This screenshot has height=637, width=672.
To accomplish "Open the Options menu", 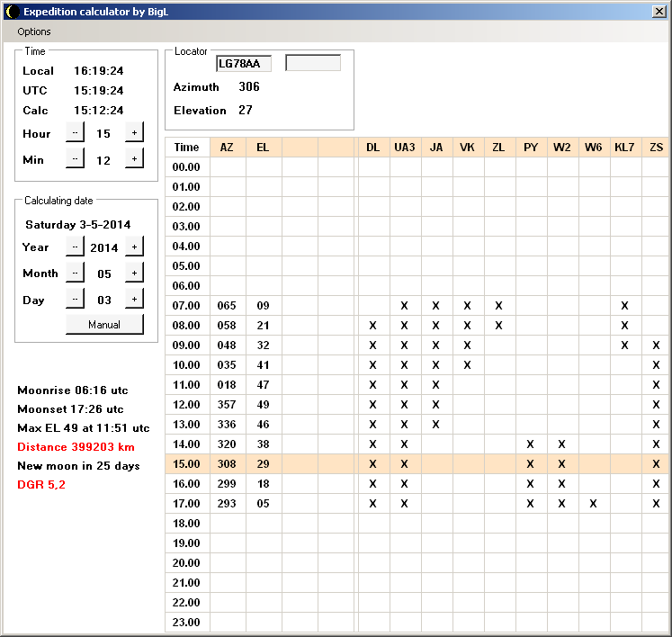I will click(34, 31).
